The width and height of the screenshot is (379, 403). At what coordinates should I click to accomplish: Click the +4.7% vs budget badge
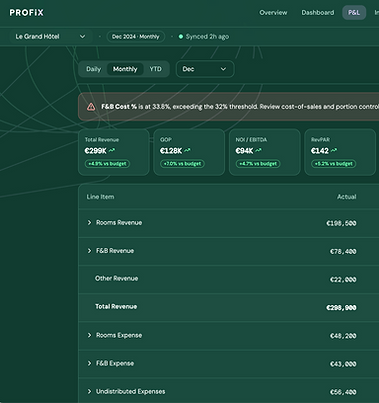[258, 164]
